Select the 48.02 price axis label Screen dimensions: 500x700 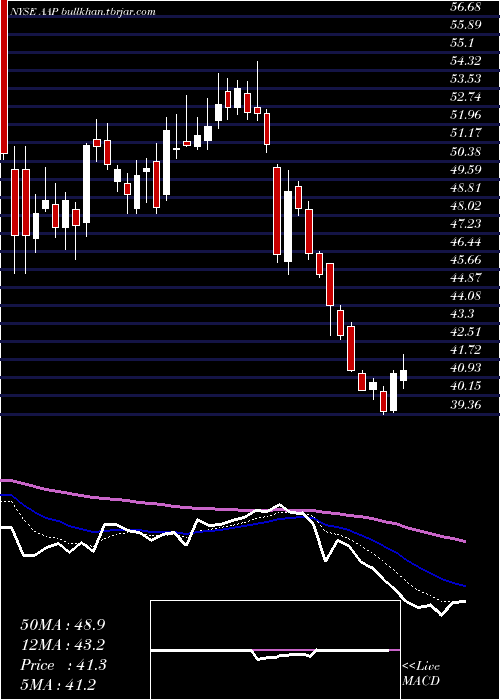(465, 206)
